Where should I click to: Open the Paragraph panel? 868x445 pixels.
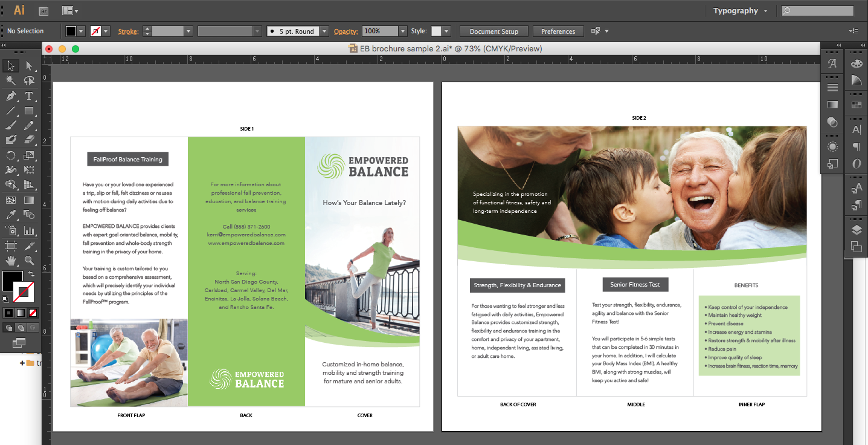pyautogui.click(x=857, y=147)
